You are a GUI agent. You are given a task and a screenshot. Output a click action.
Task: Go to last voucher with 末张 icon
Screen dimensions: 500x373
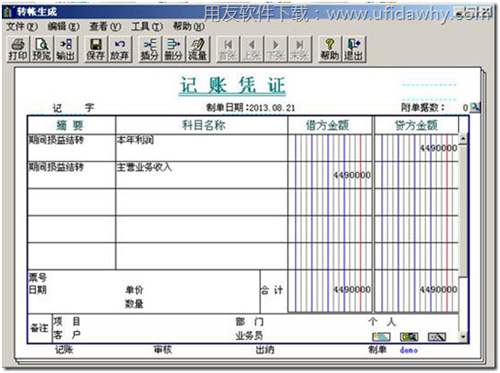pos(300,49)
